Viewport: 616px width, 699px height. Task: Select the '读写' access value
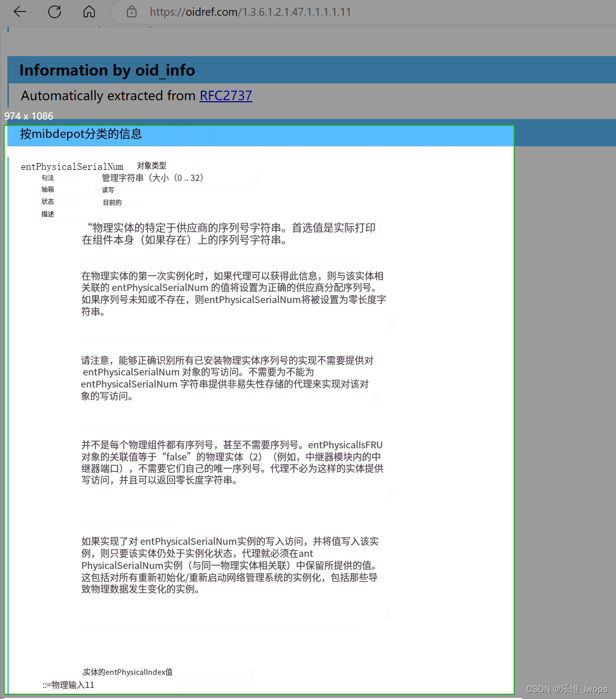[108, 190]
